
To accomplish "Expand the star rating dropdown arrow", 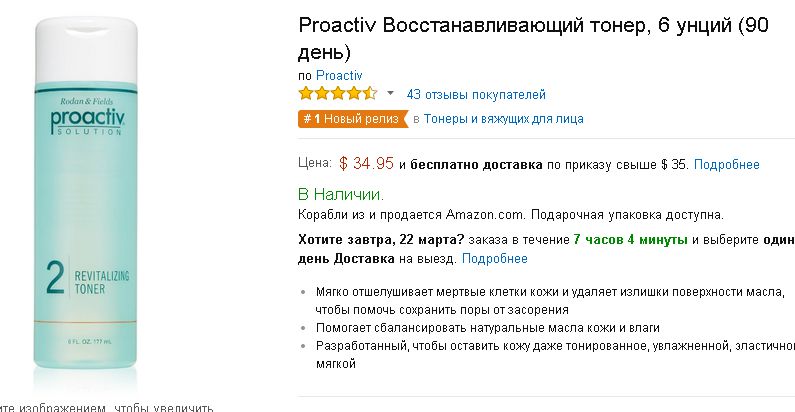I will point(391,94).
